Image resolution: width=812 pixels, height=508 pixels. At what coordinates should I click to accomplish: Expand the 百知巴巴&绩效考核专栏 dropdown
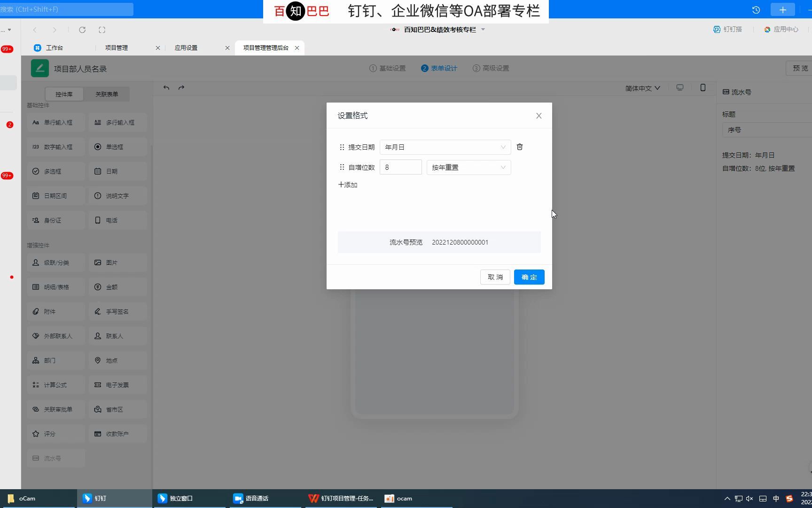pos(483,30)
